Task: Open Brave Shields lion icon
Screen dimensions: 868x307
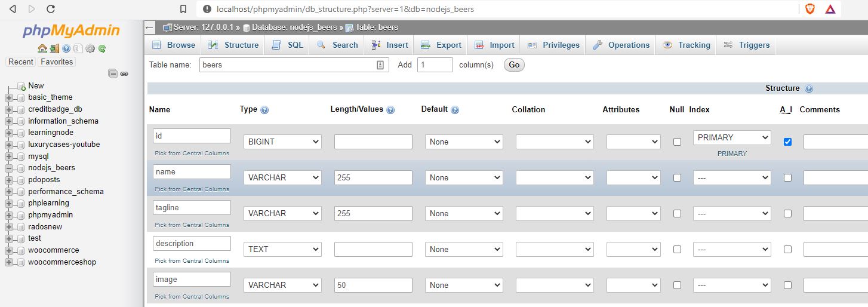Action: [809, 9]
